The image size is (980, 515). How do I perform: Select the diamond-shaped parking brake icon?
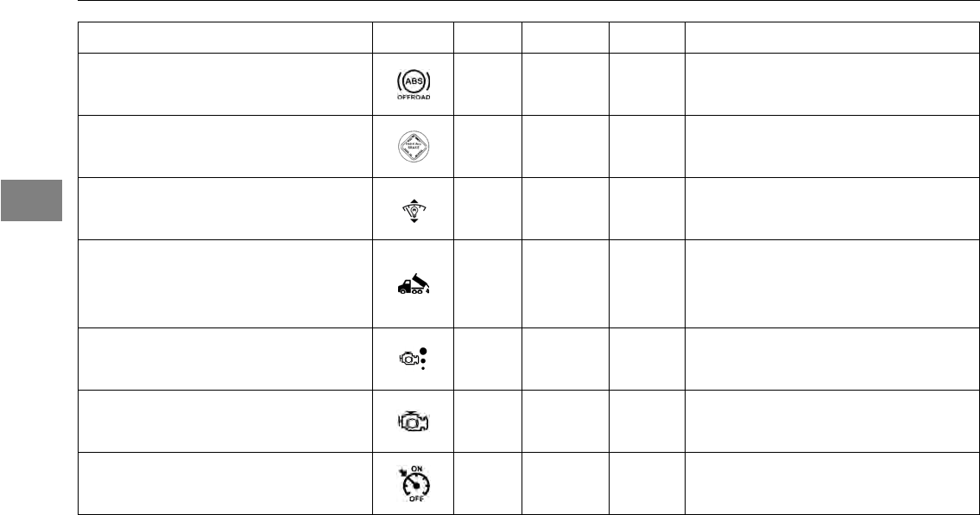click(x=414, y=146)
